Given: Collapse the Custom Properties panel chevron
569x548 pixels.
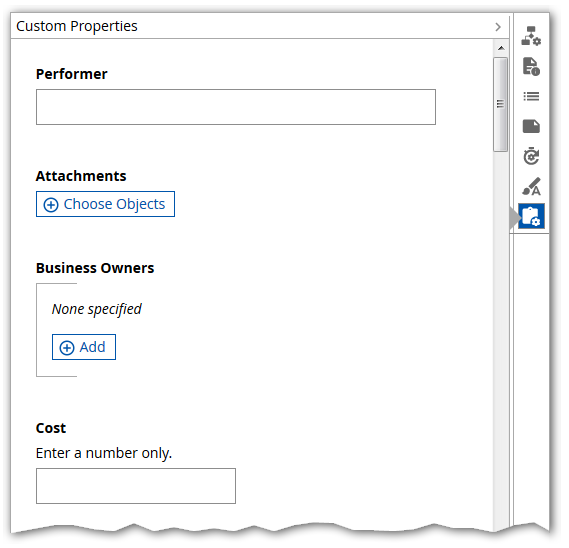Looking at the screenshot, I should (x=498, y=27).
